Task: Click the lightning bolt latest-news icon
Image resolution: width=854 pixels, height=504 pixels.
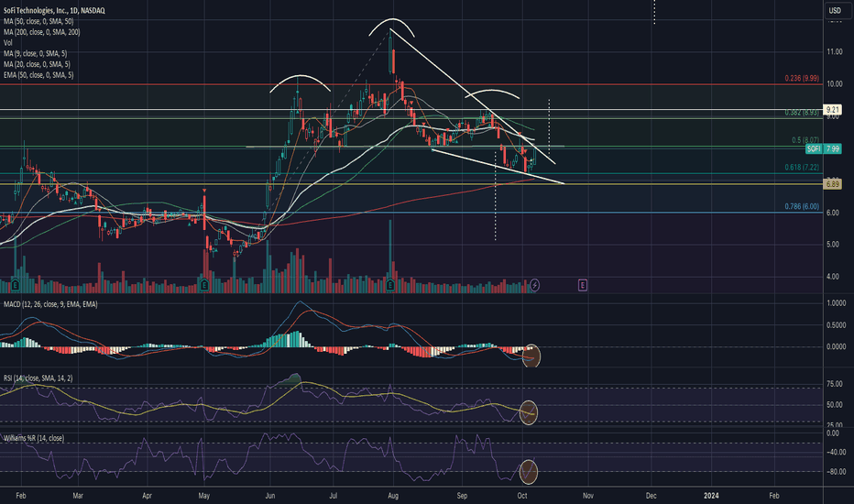Action: [535, 285]
